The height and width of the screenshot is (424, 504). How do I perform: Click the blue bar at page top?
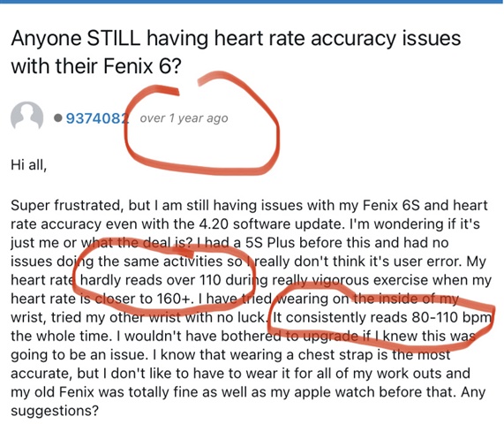click(x=252, y=2)
